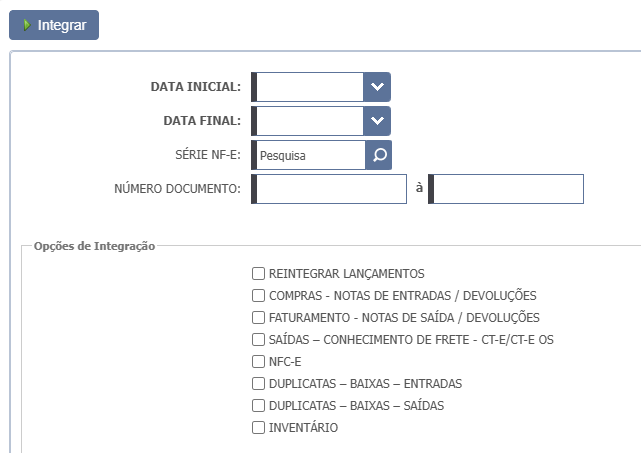Click the Série NF-E search magnifier icon
641x453 pixels.
click(379, 155)
